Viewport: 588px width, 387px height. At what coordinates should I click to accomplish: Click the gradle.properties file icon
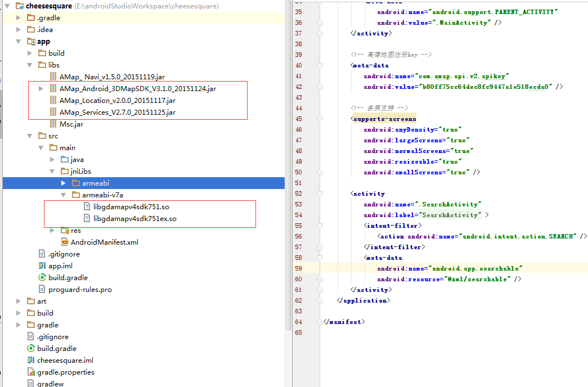(31, 372)
